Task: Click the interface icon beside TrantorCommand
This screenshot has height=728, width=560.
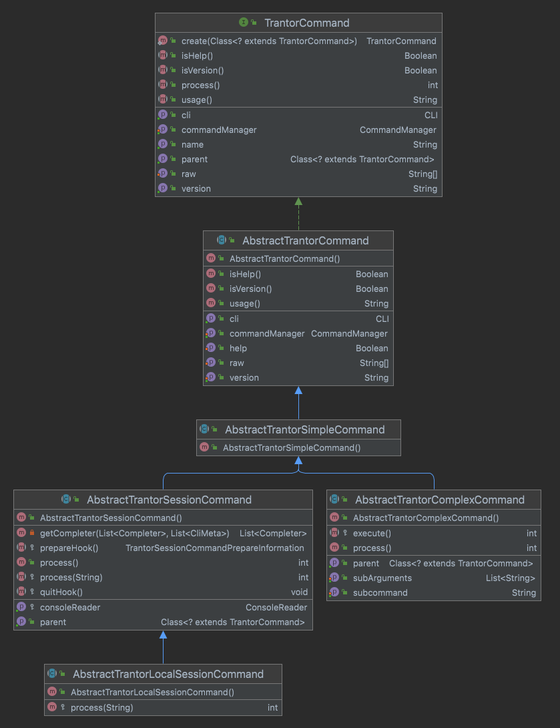Action: [243, 22]
